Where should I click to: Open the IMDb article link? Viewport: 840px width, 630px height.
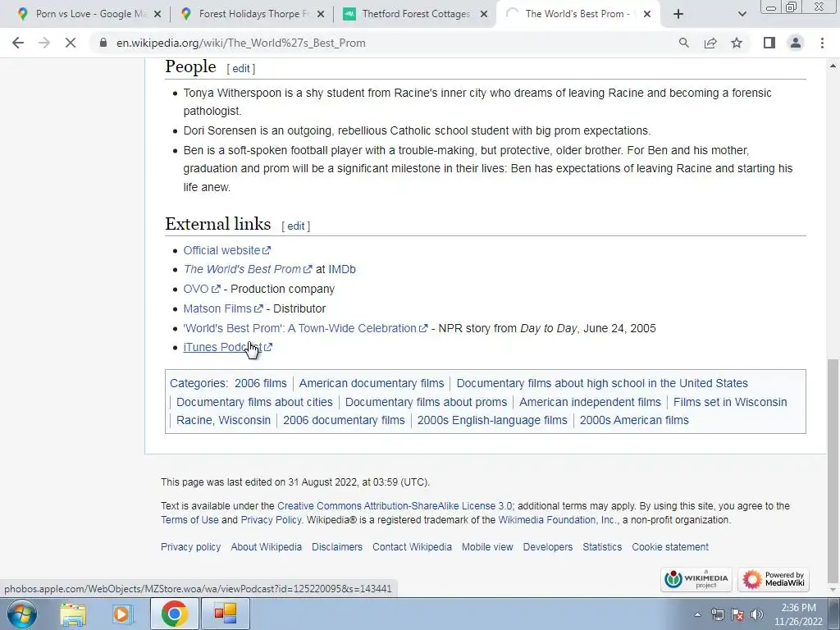click(342, 269)
